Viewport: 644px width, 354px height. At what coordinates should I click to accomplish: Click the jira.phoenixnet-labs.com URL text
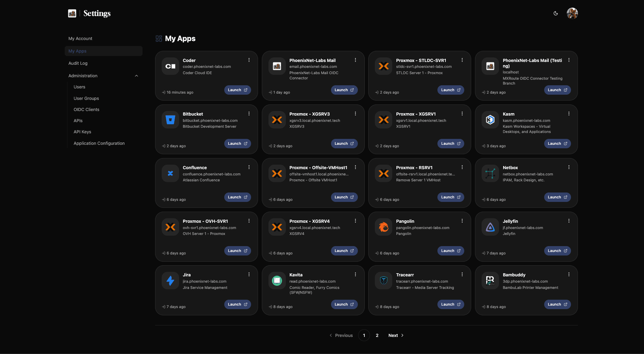tap(204, 282)
